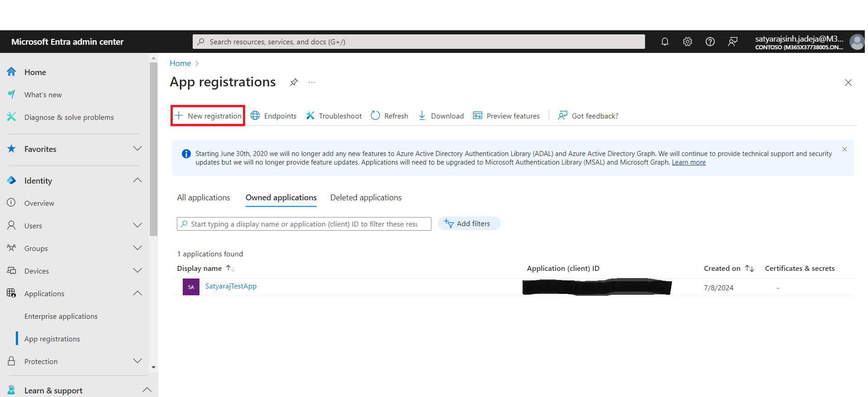Click the Protection lock icon
This screenshot has width=868, height=397.
pos(11,361)
